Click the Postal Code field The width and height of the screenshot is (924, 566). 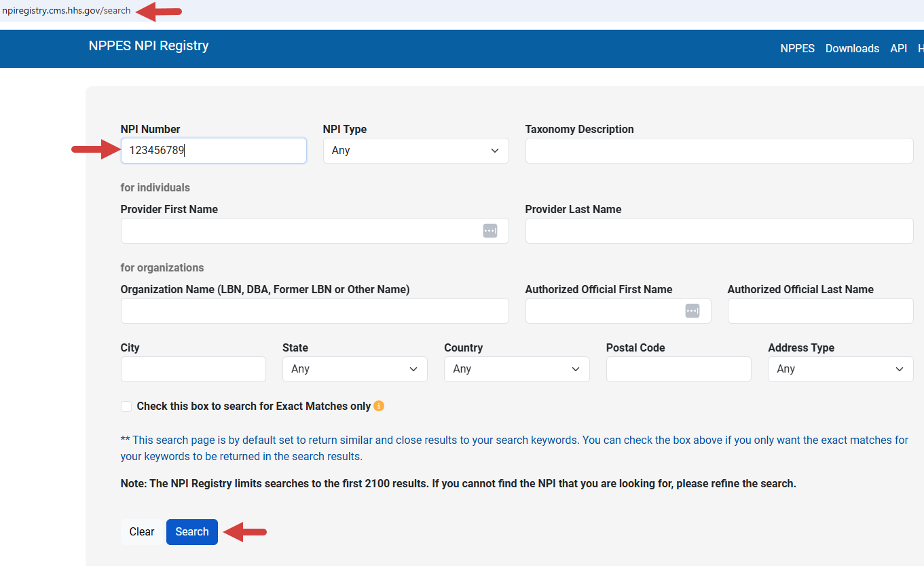pos(678,369)
